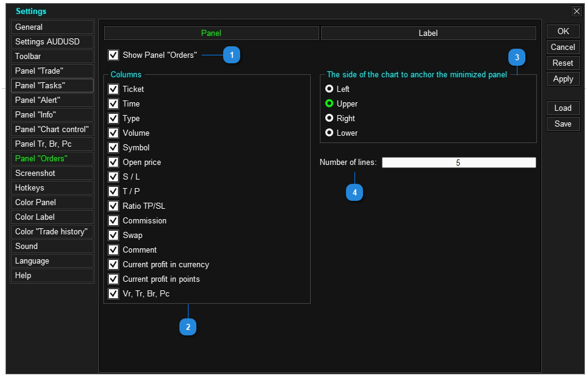
Task: Toggle the Type column checkbox
Action: click(x=113, y=119)
